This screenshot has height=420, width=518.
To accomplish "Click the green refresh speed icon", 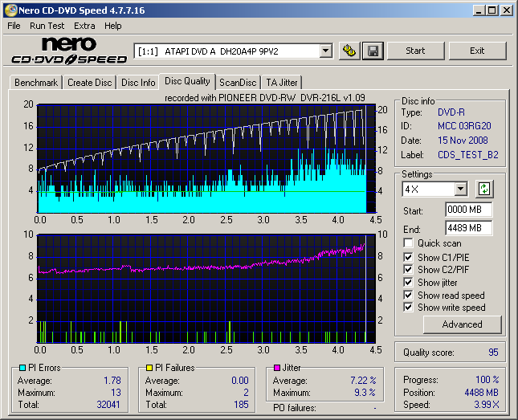I will tap(484, 190).
